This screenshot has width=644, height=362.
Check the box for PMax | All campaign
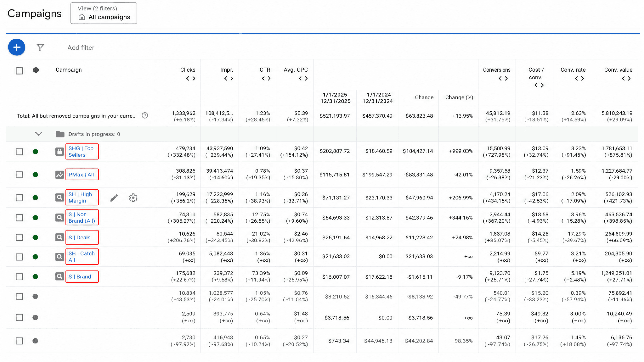(x=20, y=175)
